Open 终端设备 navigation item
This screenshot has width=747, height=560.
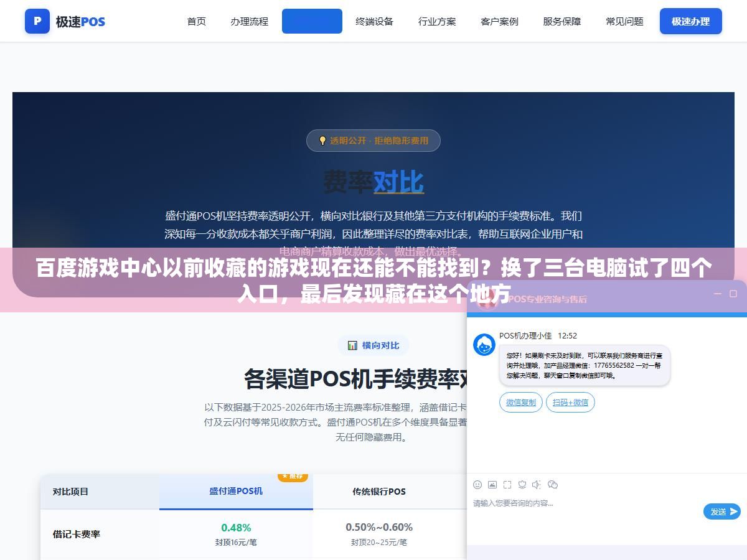point(375,21)
